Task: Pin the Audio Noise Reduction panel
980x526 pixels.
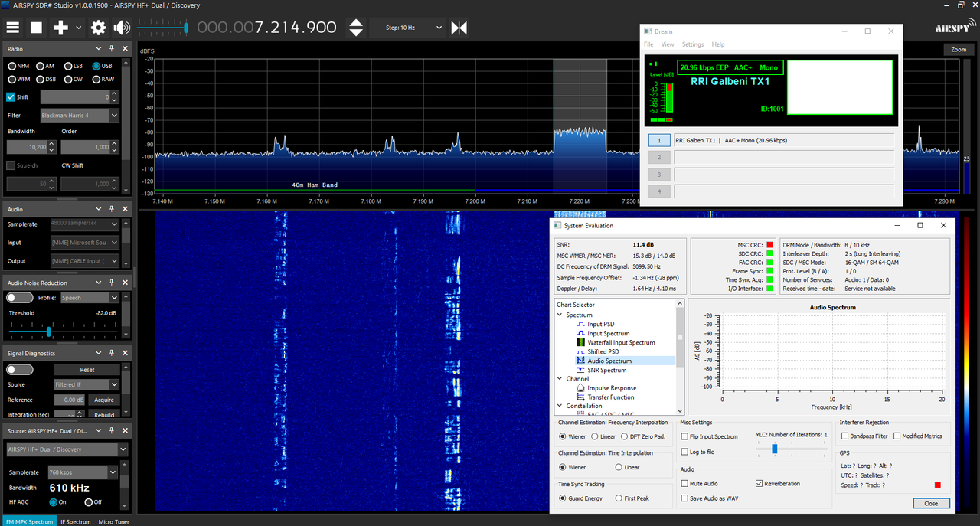Action: click(113, 283)
